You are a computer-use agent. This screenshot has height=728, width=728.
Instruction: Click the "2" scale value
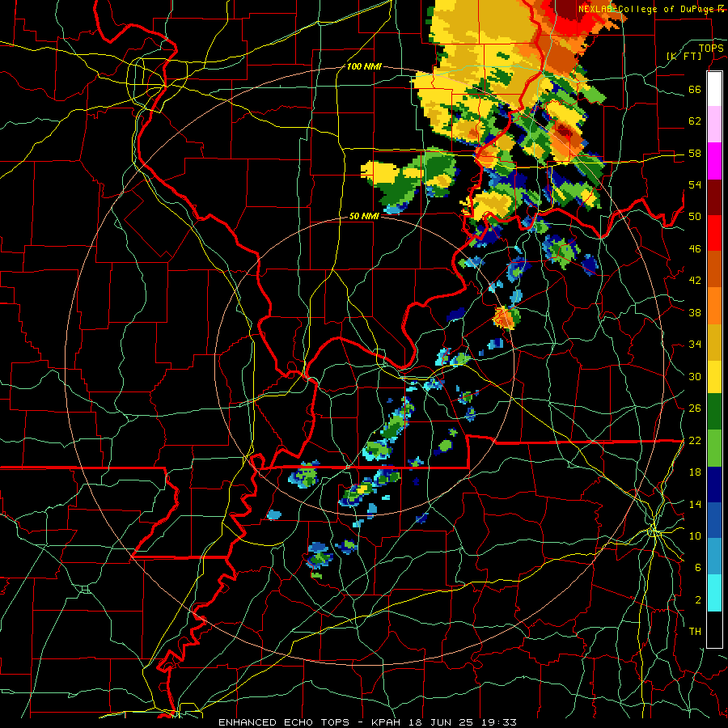[698, 600]
